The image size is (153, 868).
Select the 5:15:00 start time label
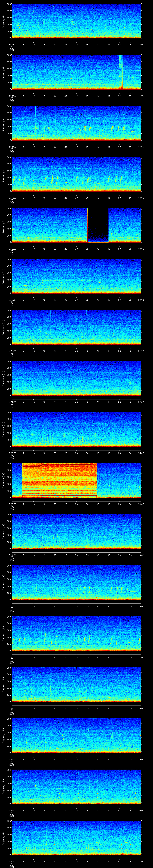tap(12, 96)
